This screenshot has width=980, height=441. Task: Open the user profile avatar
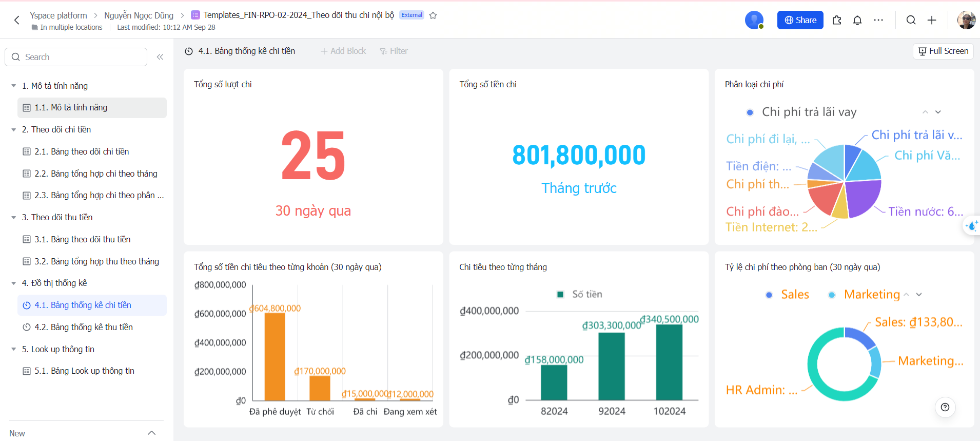pyautogui.click(x=966, y=20)
